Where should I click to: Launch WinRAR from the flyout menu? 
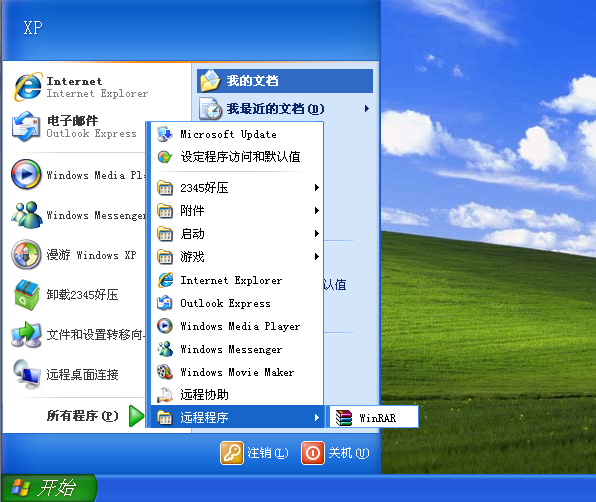[374, 418]
